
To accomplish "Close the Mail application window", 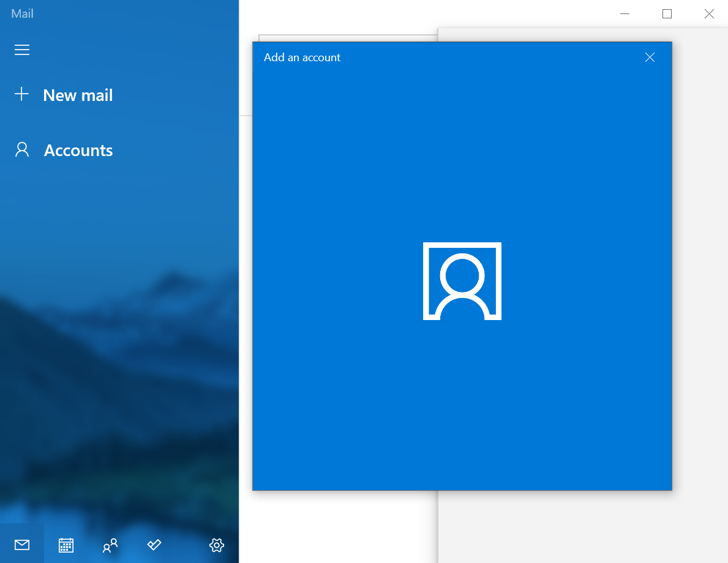I will click(x=709, y=13).
